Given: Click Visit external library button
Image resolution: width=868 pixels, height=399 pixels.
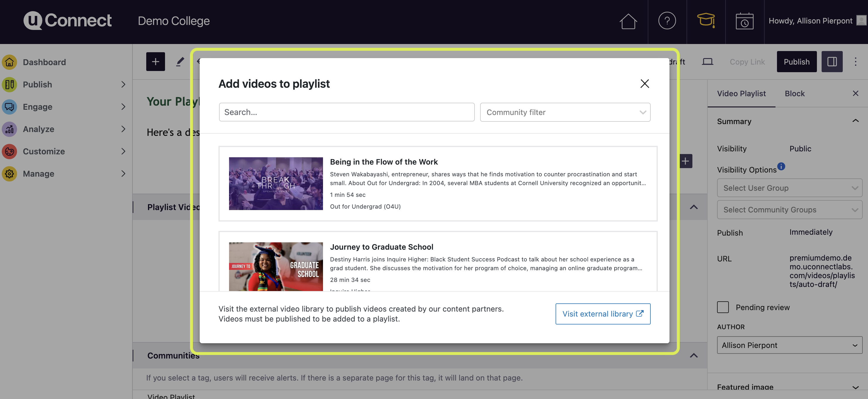Looking at the screenshot, I should coord(603,314).
